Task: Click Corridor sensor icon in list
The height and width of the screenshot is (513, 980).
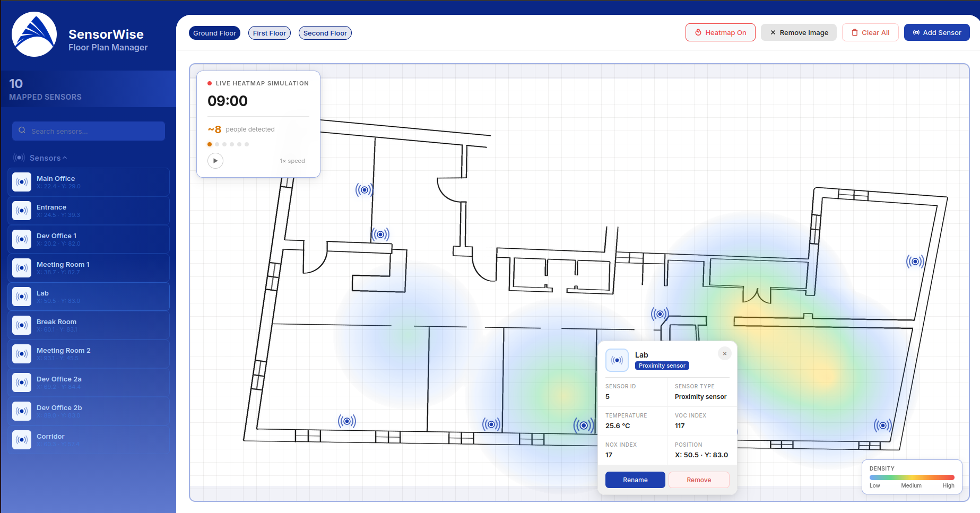Action: click(22, 440)
